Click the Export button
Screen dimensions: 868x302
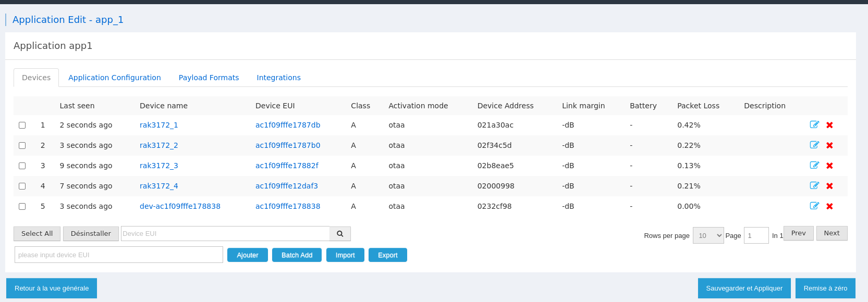(387, 255)
